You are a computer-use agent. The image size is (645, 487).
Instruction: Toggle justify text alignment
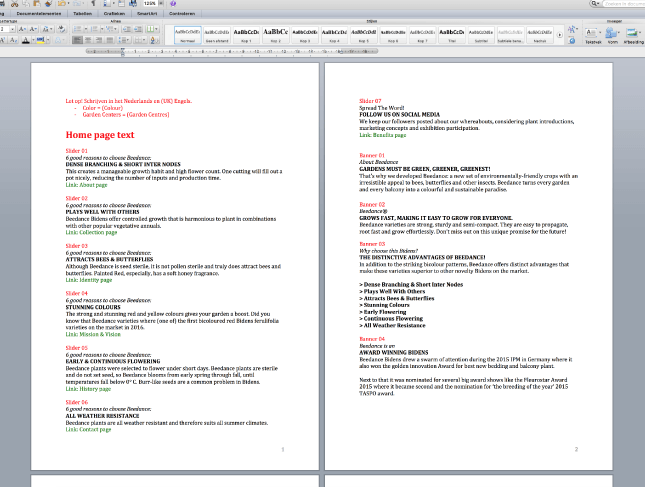(x=109, y=40)
